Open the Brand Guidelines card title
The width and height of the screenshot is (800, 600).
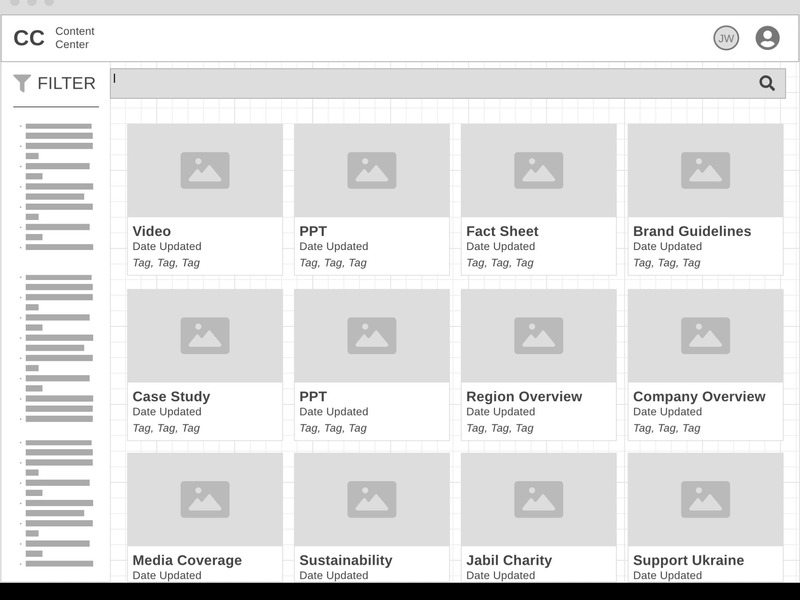pyautogui.click(x=691, y=231)
